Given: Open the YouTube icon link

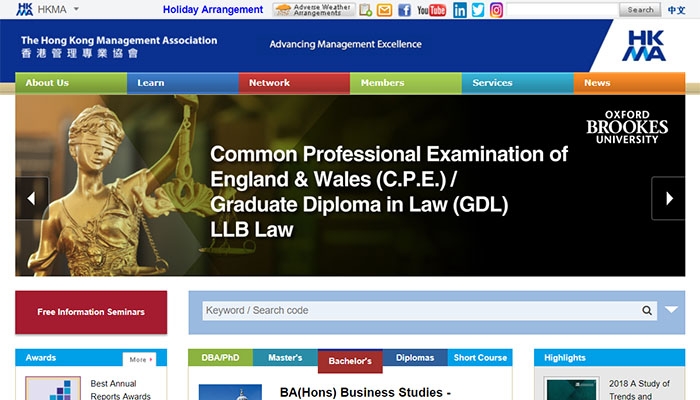Looking at the screenshot, I should point(431,10).
